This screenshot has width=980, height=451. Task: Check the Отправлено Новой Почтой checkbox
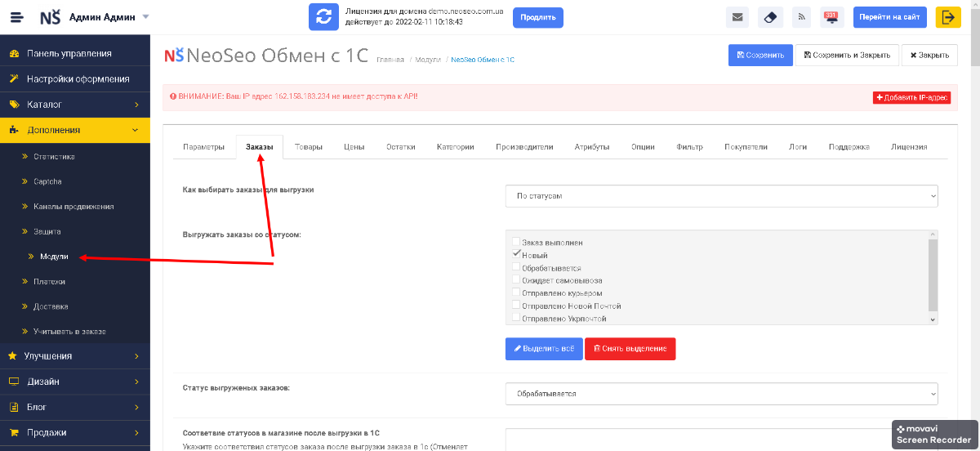(516, 305)
